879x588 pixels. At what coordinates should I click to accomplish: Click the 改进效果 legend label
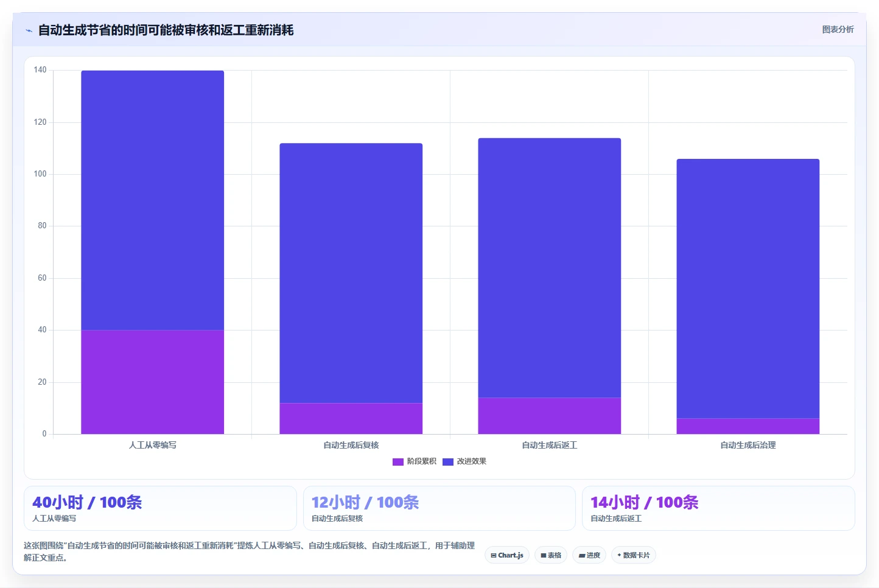point(472,461)
